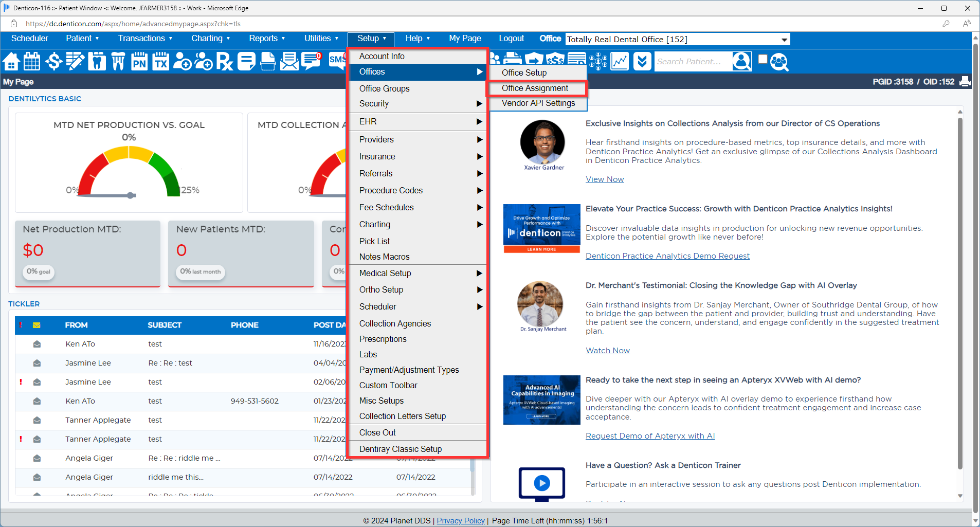Click the patient search magnifier icon
Screen dimensions: 980x527
742,62
